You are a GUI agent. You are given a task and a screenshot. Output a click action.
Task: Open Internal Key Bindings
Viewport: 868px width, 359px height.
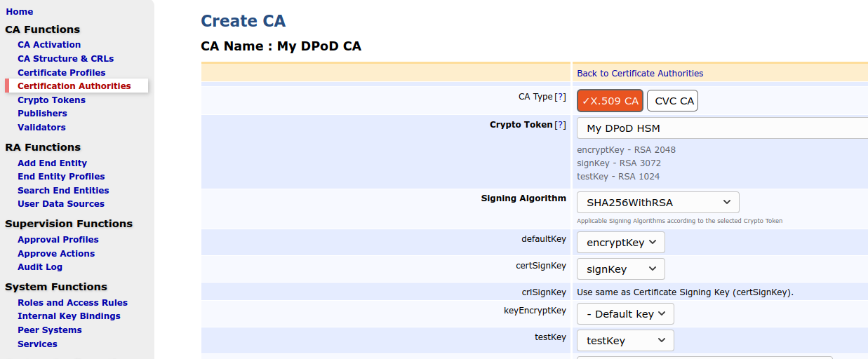[69, 316]
